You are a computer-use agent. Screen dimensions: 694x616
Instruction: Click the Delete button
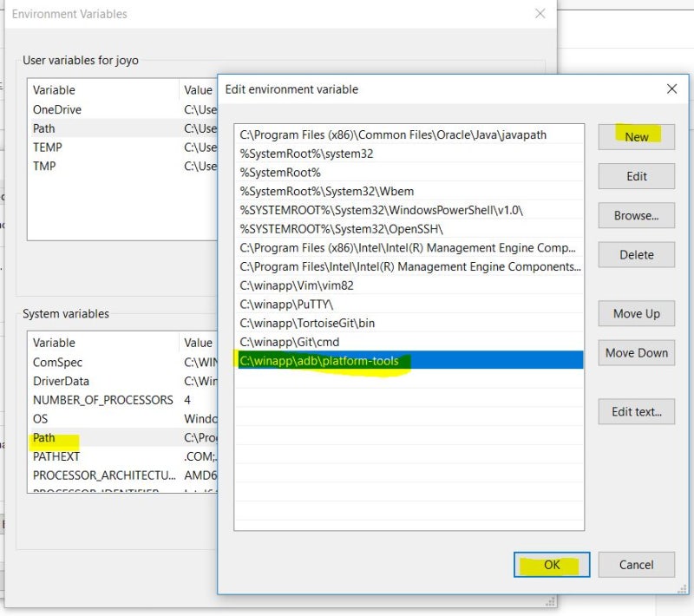(x=636, y=254)
